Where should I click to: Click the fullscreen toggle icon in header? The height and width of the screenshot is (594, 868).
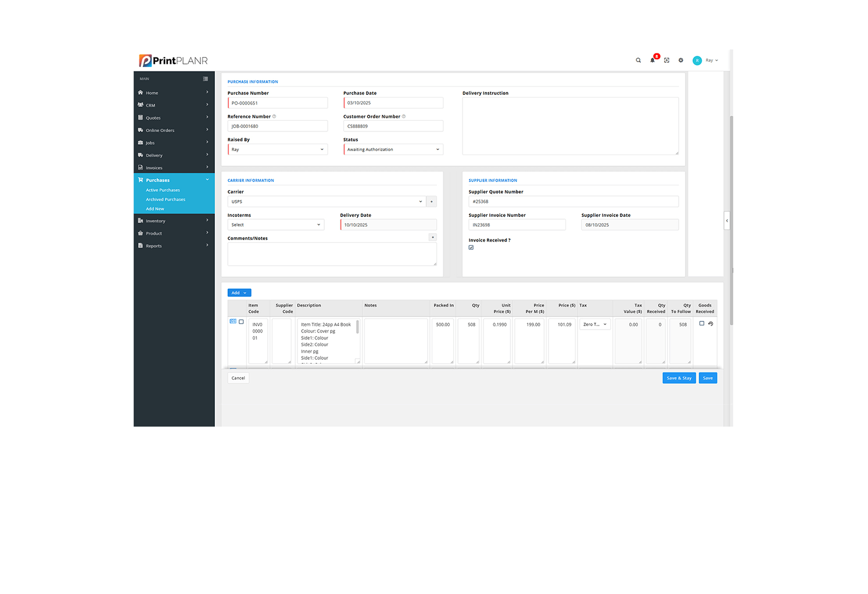pos(666,60)
